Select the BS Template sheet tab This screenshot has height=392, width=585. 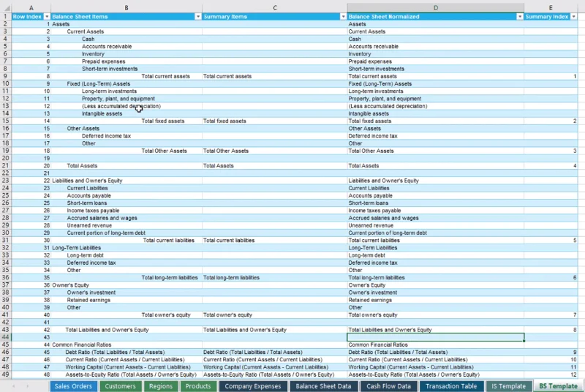point(558,386)
